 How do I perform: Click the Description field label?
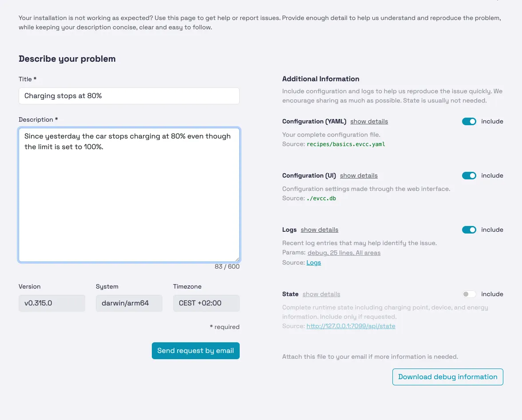point(38,119)
